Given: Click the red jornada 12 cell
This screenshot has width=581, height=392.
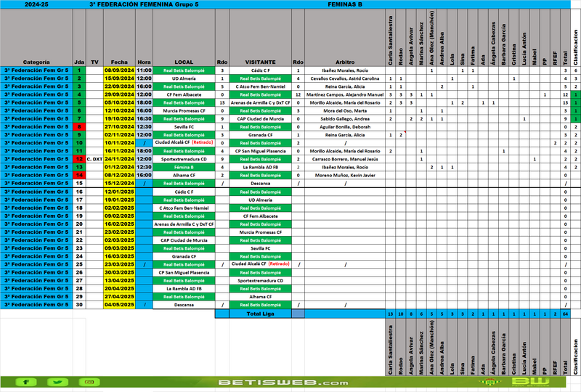Looking at the screenshot, I should (79, 159).
